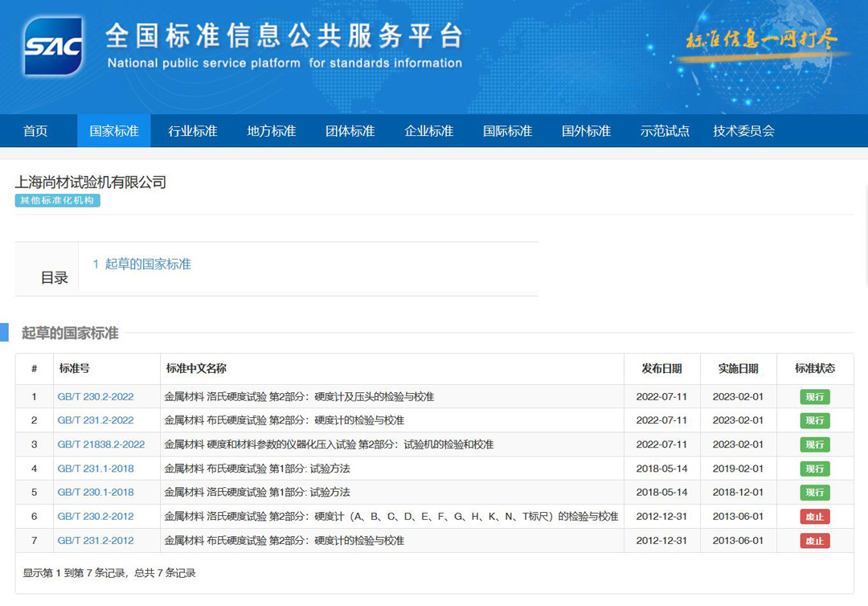Click the 标准状态 column header
The image size is (868, 606).
tap(815, 369)
